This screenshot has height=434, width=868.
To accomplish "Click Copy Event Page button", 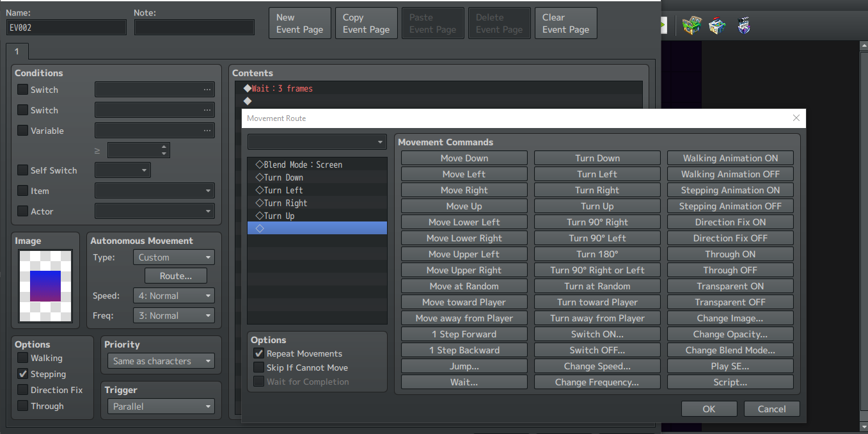I will tap(367, 24).
